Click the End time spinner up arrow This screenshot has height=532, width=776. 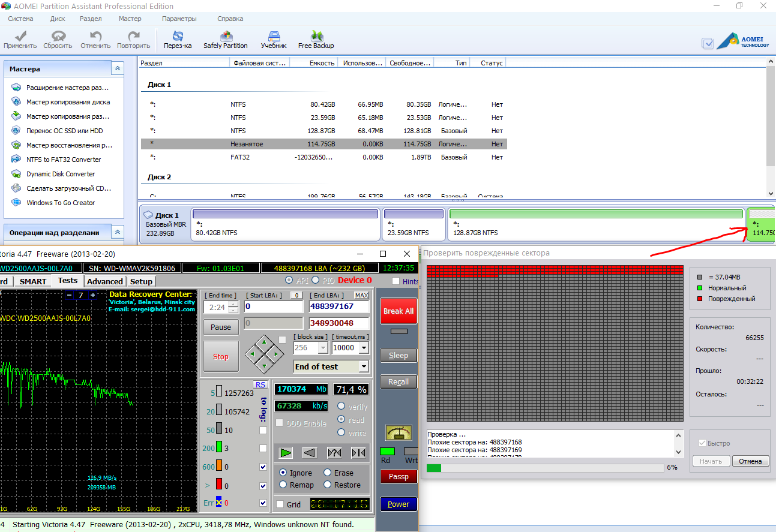click(x=233, y=304)
